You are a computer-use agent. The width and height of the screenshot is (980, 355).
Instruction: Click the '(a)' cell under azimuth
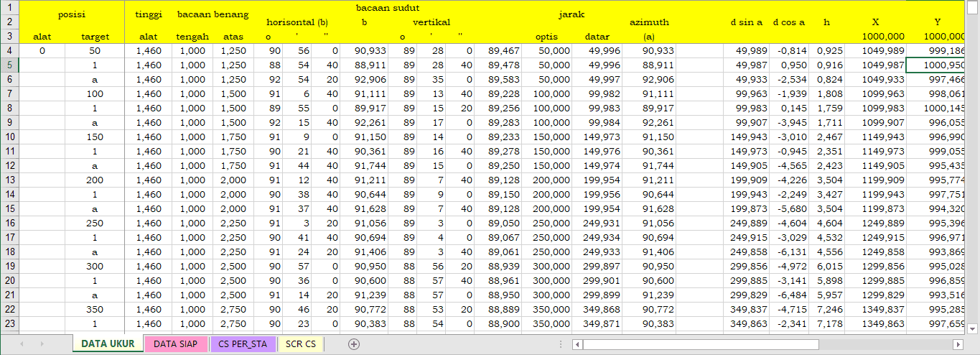click(649, 36)
